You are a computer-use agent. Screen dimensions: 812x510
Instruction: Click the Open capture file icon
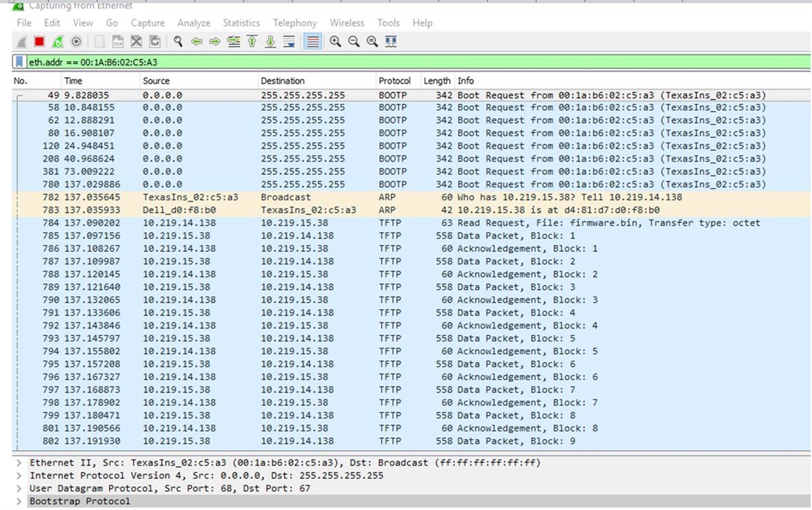pos(100,42)
